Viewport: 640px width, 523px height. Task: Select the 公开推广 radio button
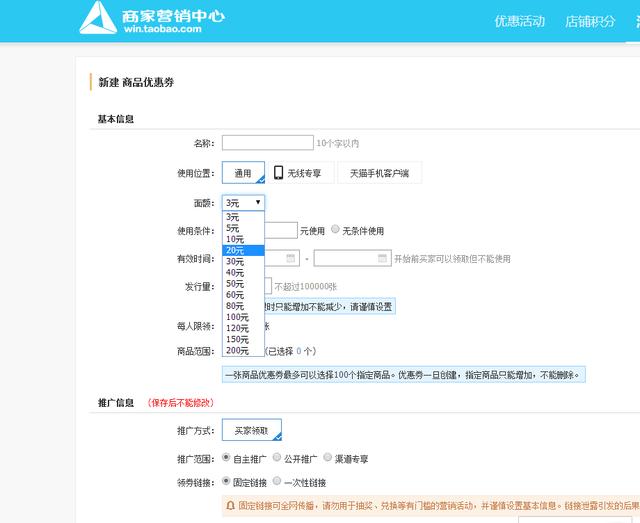click(277, 457)
